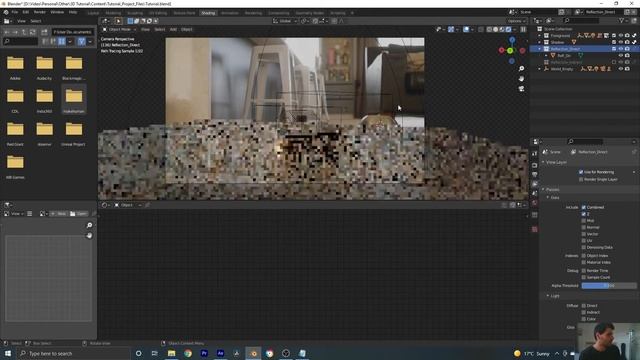Image resolution: width=640 pixels, height=360 pixels.
Task: Enable the Normal pass checkbox
Action: pyautogui.click(x=584, y=227)
